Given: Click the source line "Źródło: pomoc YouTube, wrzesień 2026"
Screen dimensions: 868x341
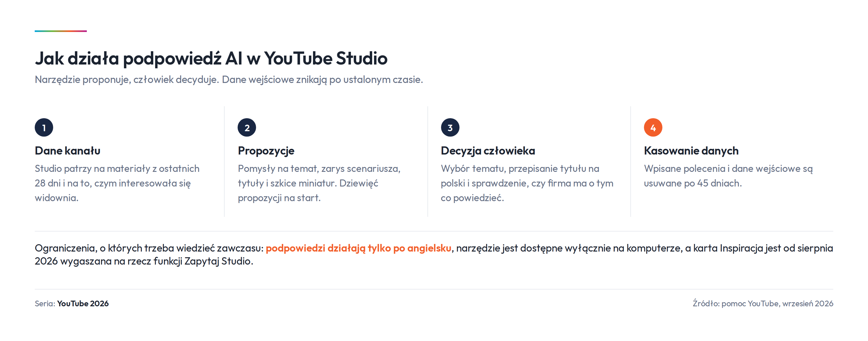Looking at the screenshot, I should [x=763, y=304].
